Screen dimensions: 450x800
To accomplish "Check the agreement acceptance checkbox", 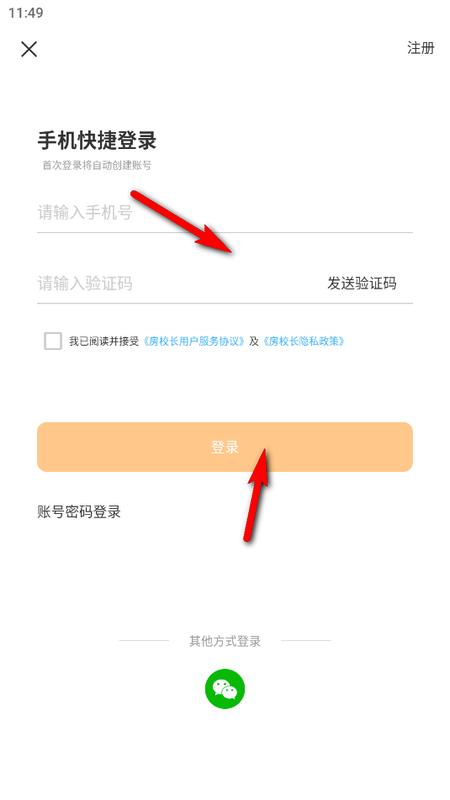I will pos(53,341).
